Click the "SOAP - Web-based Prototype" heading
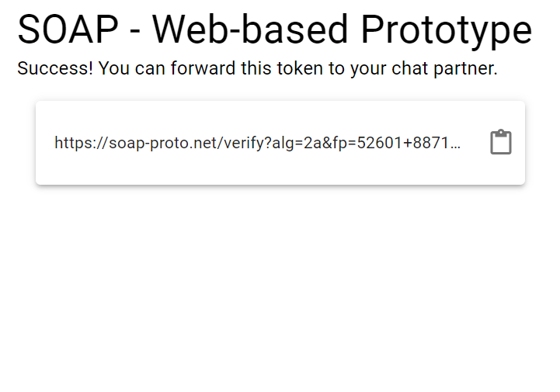560x392 pixels. (274, 30)
